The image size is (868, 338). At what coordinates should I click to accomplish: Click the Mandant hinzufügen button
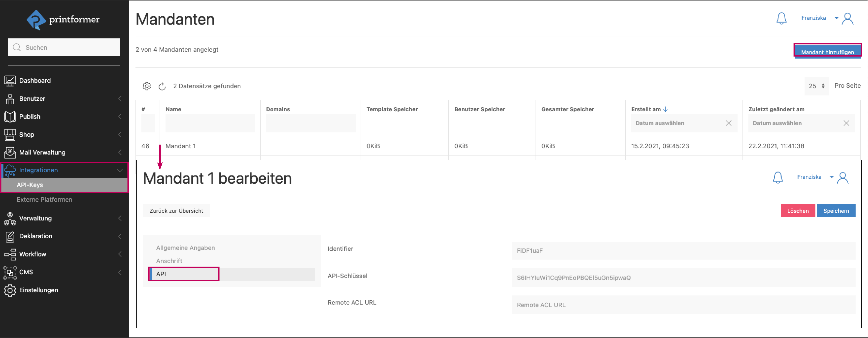tap(827, 52)
